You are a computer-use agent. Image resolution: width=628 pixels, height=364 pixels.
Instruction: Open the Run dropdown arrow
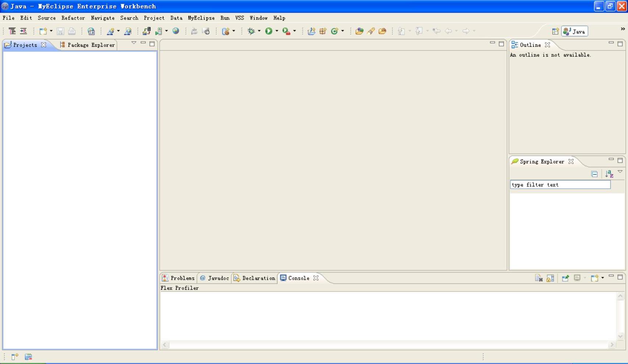point(277,31)
